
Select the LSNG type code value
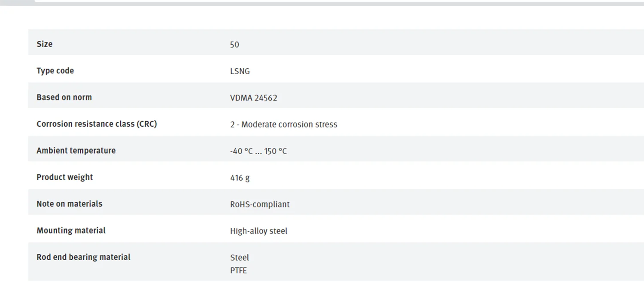[x=240, y=71]
